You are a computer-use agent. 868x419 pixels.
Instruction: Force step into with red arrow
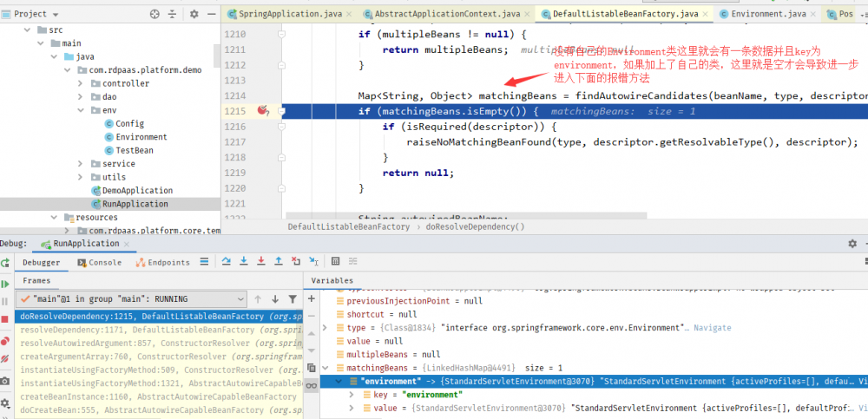coord(260,262)
